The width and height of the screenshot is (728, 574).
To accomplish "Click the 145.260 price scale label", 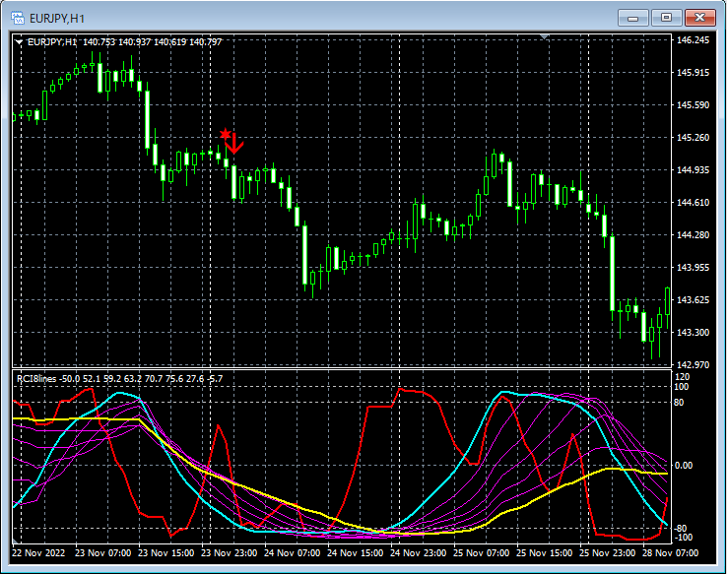I will 693,138.
